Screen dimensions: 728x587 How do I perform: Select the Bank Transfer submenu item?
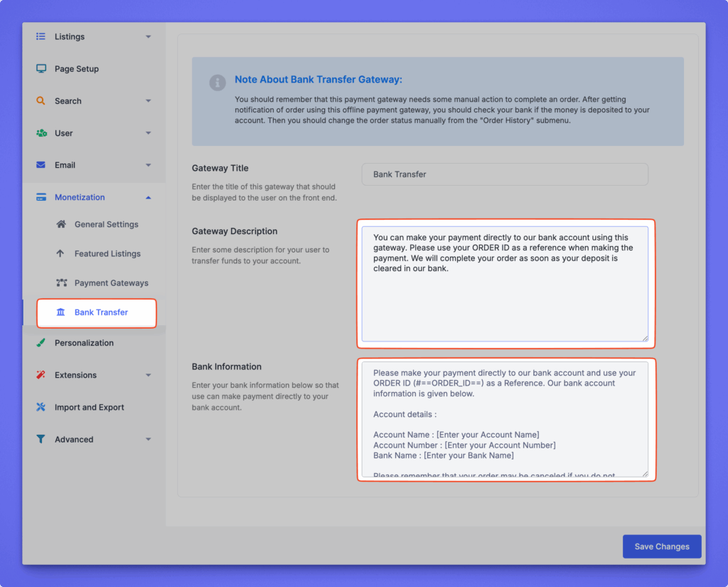point(101,312)
